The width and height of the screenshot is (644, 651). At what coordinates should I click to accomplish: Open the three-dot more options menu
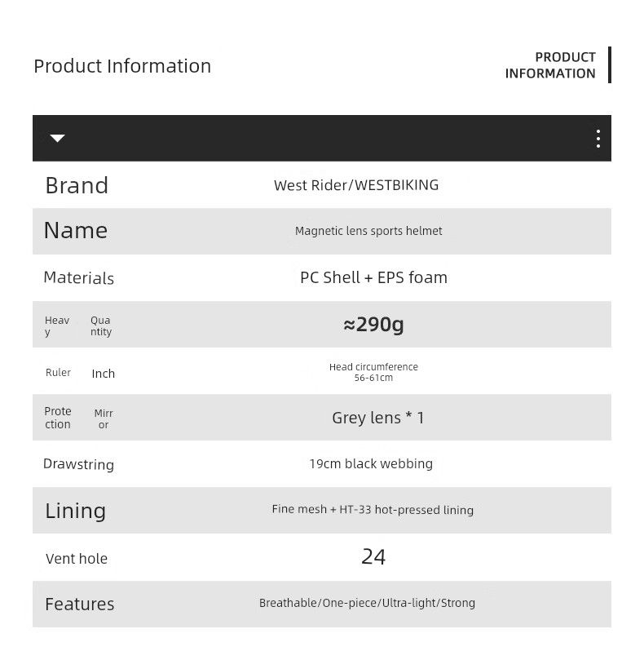598,139
